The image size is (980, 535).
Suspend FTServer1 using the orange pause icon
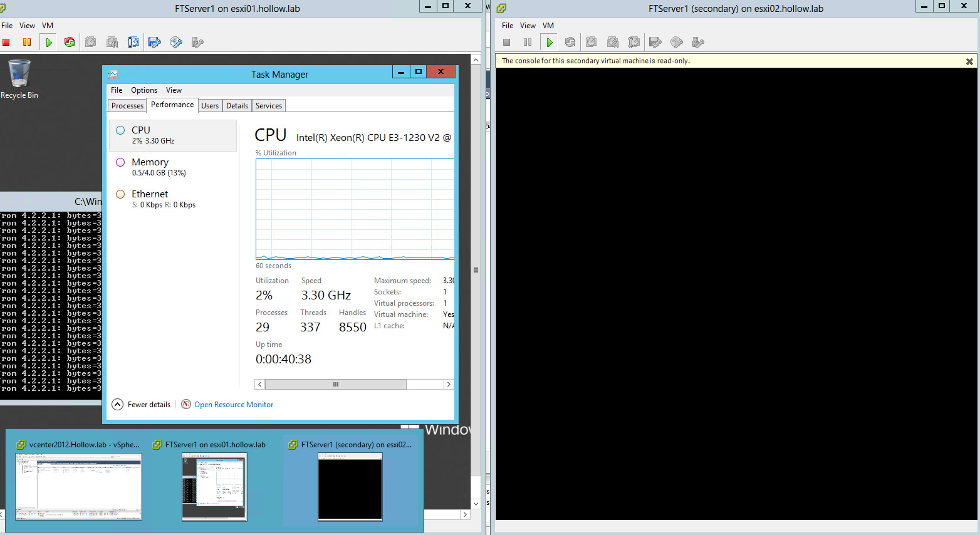click(27, 43)
